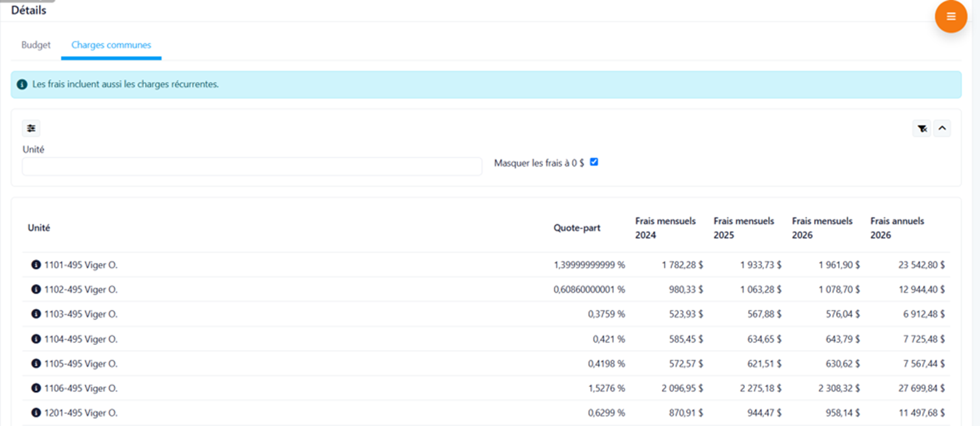Click unit name 1104-495 Viger O.
The image size is (980, 426).
point(81,339)
